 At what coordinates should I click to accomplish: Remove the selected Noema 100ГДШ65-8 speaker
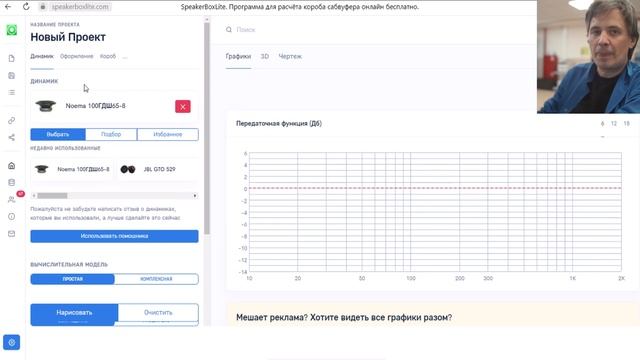click(183, 107)
